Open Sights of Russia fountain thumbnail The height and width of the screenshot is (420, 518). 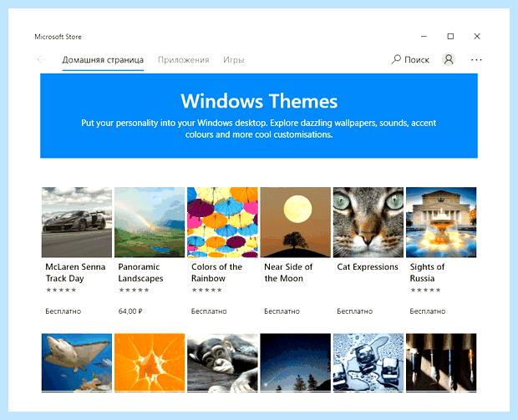tap(441, 222)
